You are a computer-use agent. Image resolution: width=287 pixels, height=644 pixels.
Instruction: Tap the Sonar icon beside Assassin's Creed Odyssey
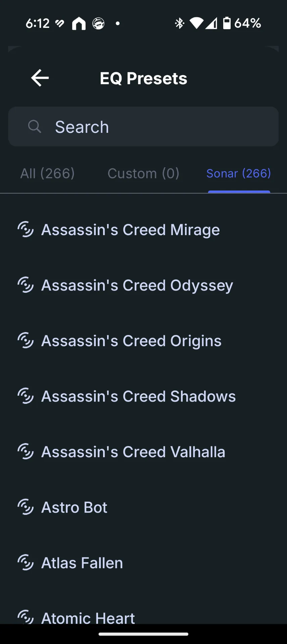(26, 285)
